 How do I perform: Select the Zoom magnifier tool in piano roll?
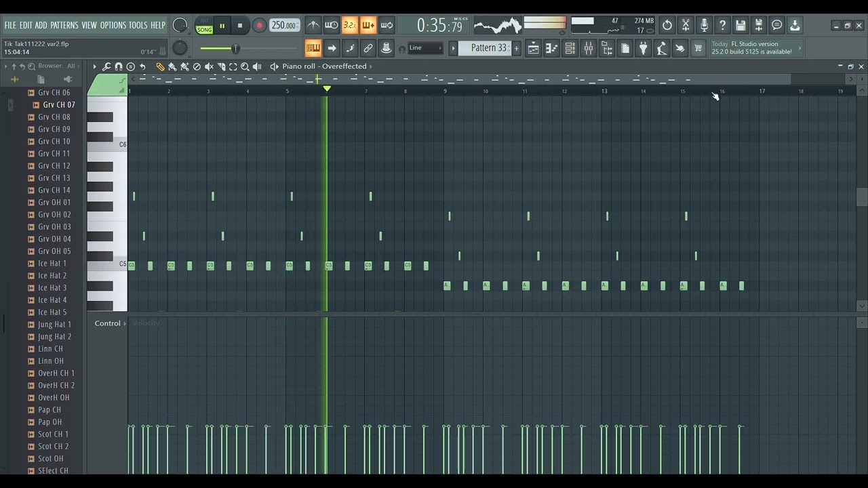[245, 66]
